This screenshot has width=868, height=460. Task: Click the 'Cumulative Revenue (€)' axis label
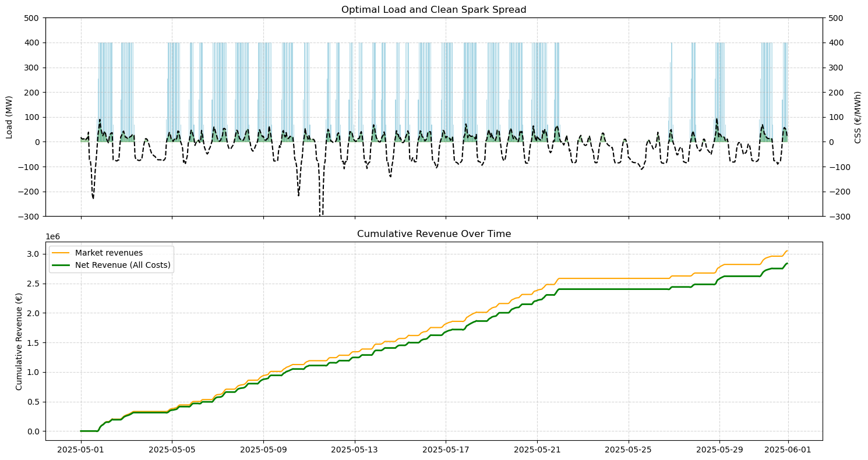click(x=19, y=341)
